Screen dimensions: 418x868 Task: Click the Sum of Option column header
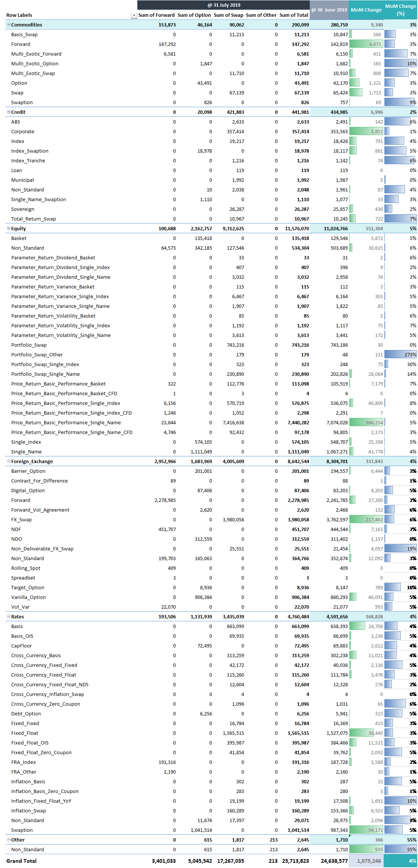(x=194, y=15)
